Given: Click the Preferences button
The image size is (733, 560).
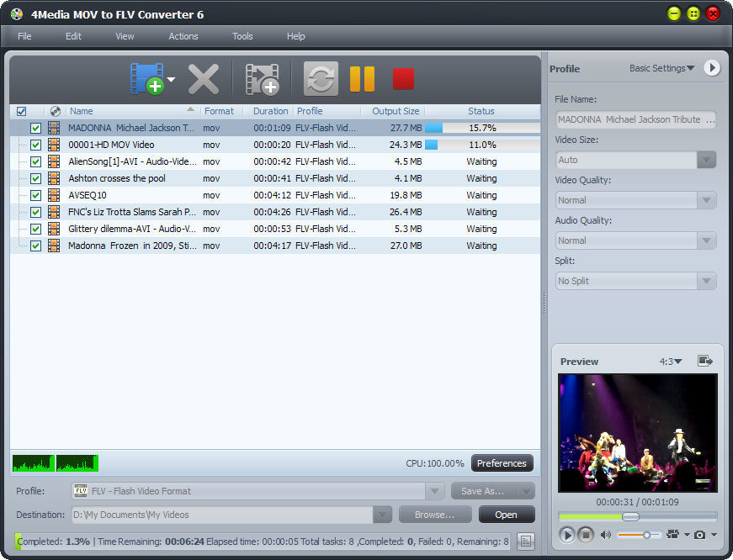Looking at the screenshot, I should click(502, 463).
